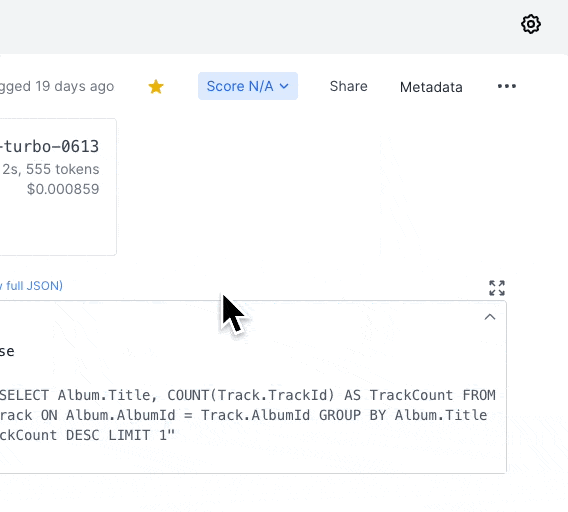
Task: Select the turbo-0613 model card
Action: pyautogui.click(x=58, y=187)
